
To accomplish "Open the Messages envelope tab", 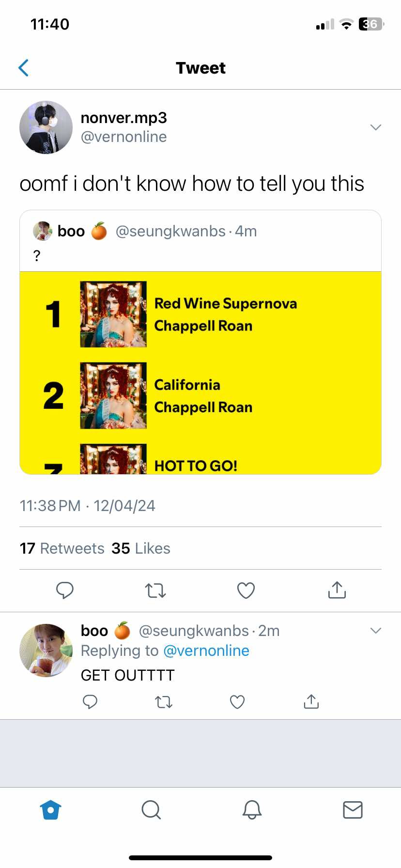I will click(353, 809).
